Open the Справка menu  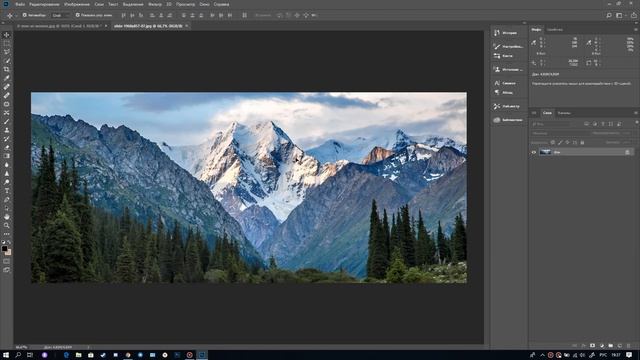point(221,4)
